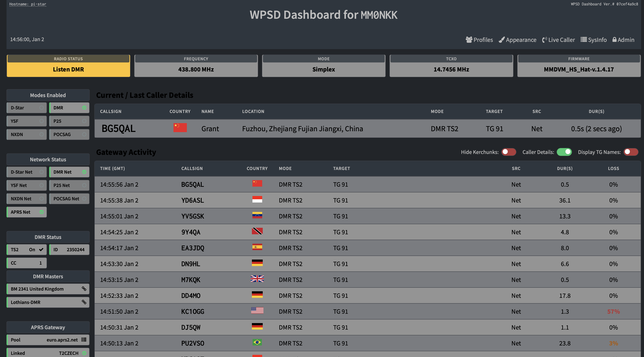Click the Venezuela flag for YV5GSK
The height and width of the screenshot is (357, 644).
[x=257, y=215]
